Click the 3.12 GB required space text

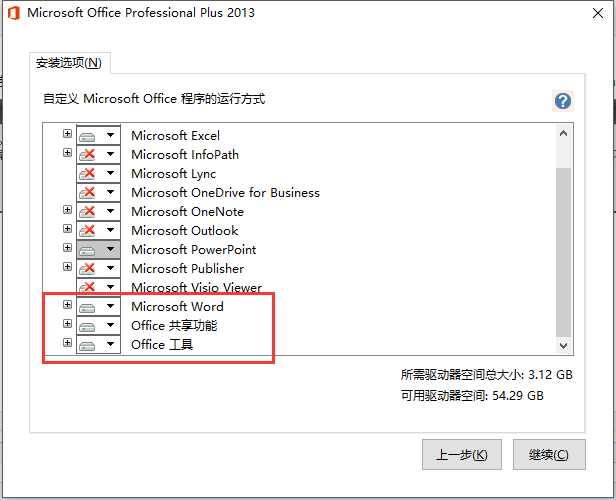tap(550, 375)
